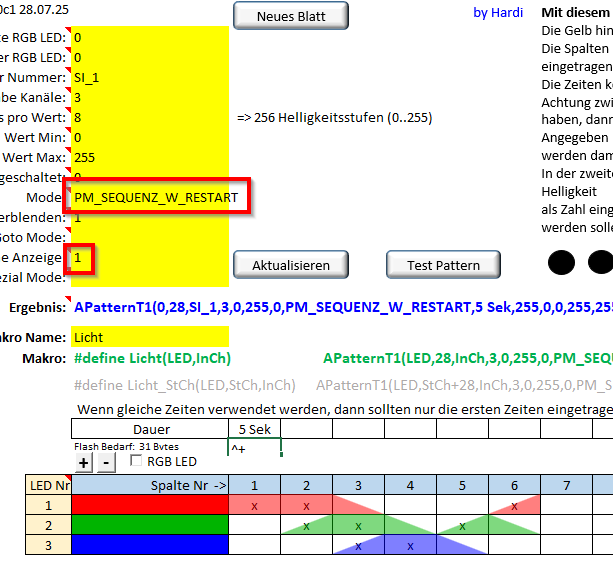The image size is (613, 580).
Task: Select the 5 Sek duration cell
Action: 254,429
